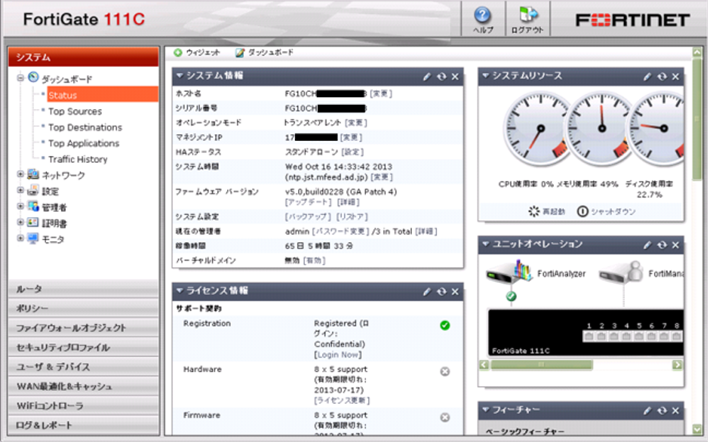Edit the システムリソース widget with pencil icon

pos(647,77)
